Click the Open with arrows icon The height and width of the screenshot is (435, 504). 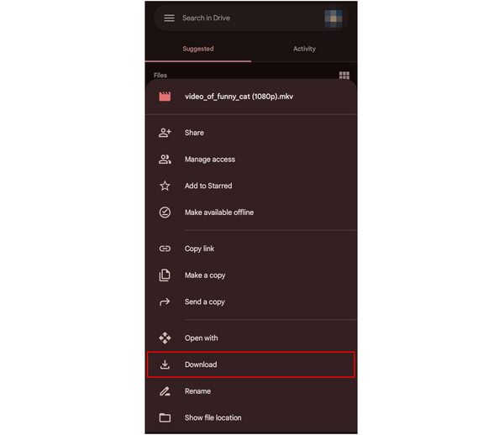click(165, 338)
